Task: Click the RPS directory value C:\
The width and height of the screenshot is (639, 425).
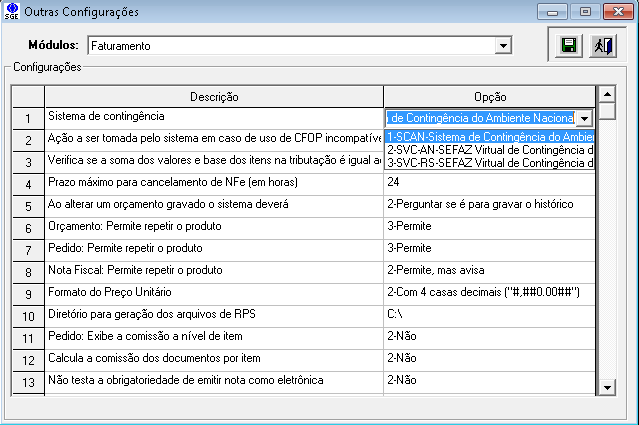Action: pyautogui.click(x=489, y=314)
